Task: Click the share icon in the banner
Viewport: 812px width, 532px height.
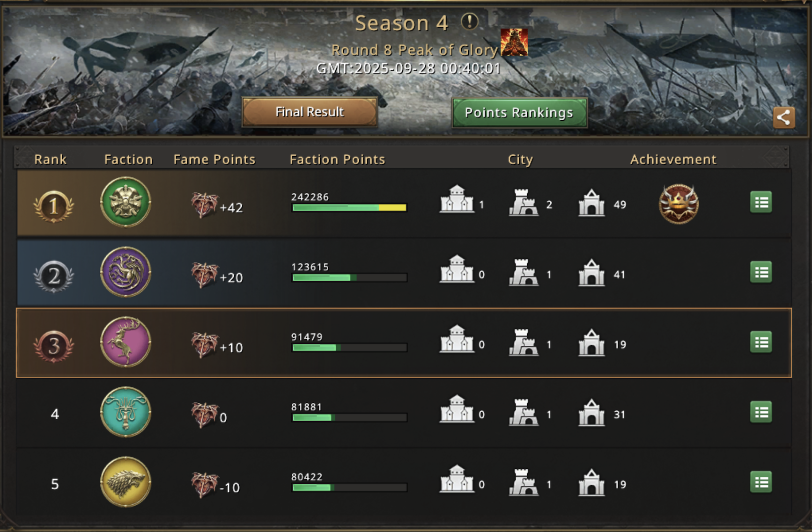Action: pyautogui.click(x=783, y=117)
